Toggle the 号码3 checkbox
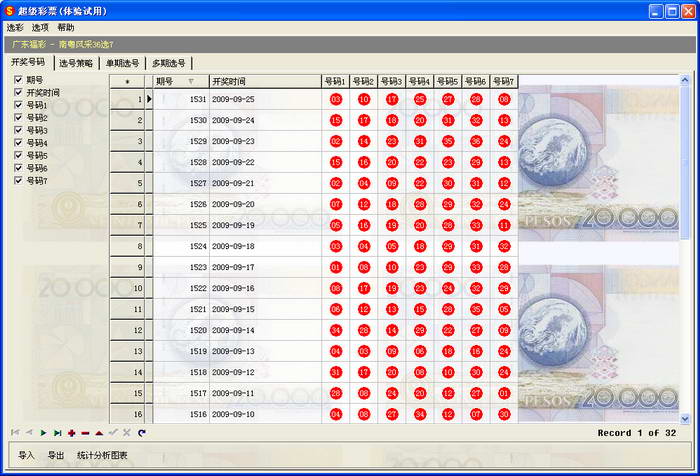The width and height of the screenshot is (700, 476). click(18, 129)
